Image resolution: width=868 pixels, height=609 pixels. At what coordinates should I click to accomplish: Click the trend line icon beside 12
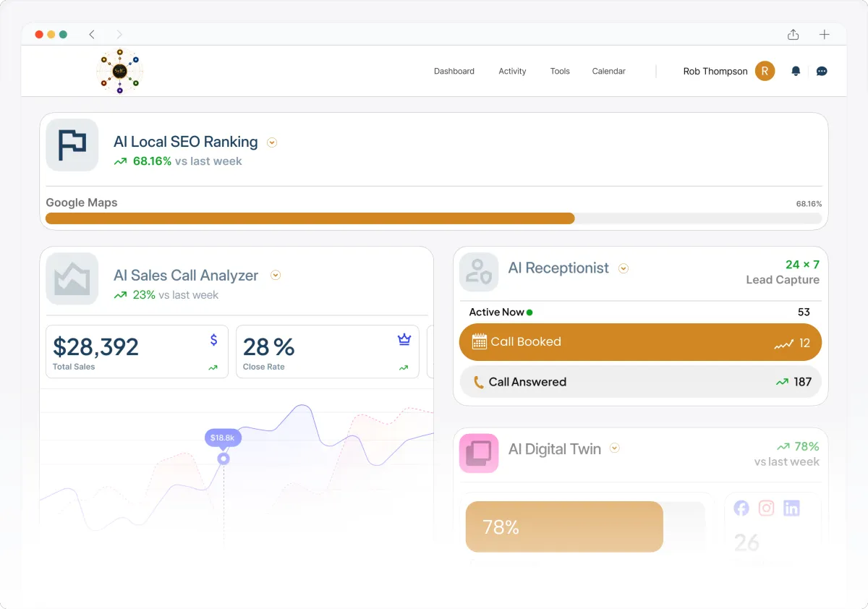tap(784, 345)
